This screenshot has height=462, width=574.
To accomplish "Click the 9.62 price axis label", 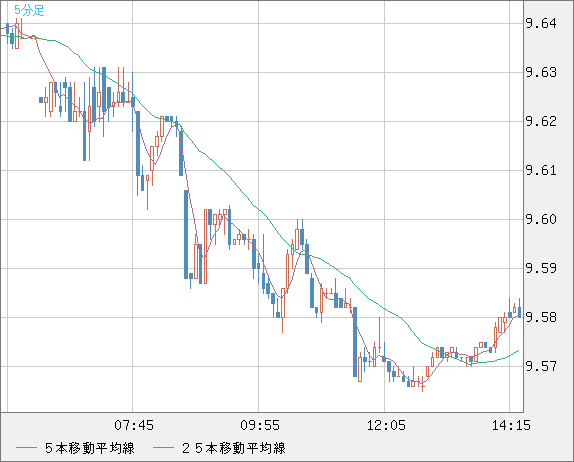I will tap(541, 121).
